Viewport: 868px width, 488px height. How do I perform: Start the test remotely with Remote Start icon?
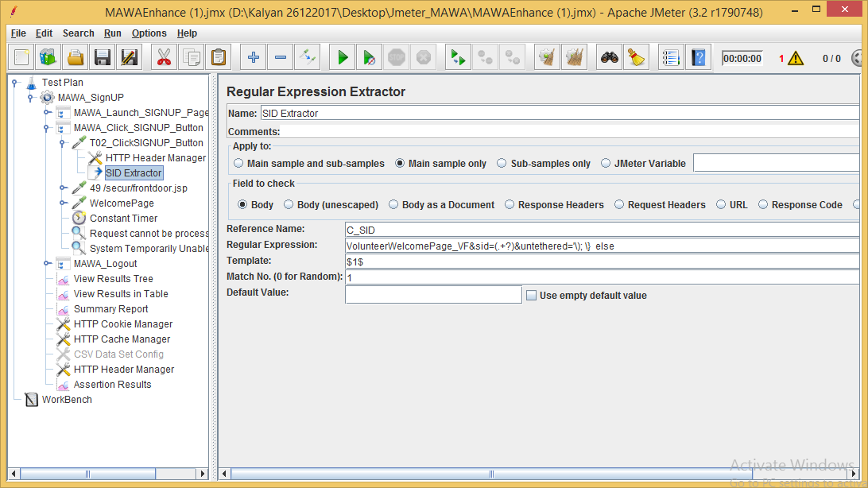[457, 56]
